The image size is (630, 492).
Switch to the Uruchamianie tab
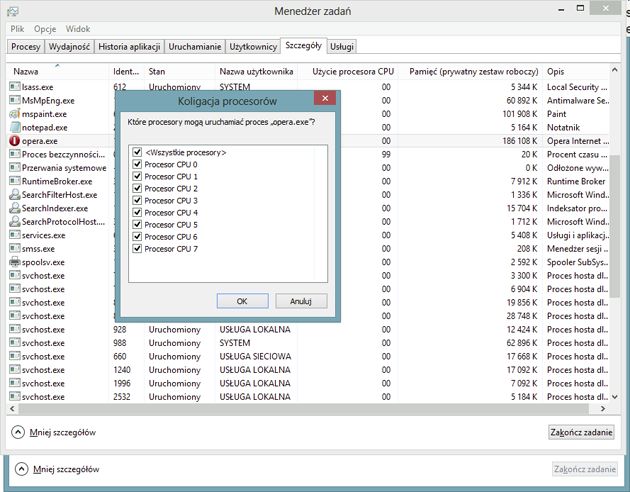click(194, 47)
